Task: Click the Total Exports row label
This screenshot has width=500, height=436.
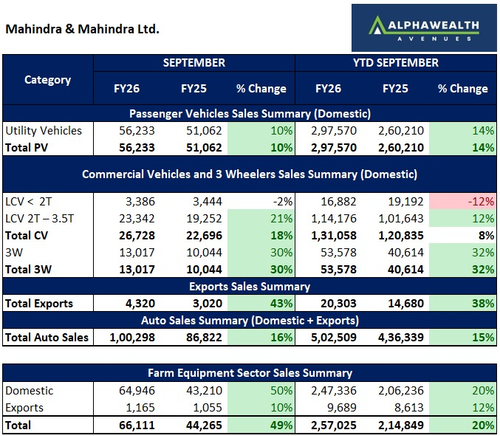Action: coord(39,304)
